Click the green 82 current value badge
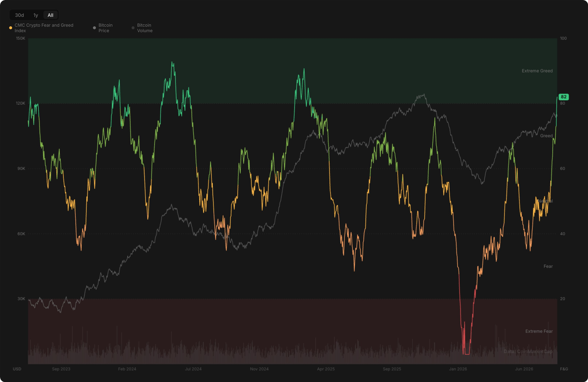588x382 pixels. pyautogui.click(x=563, y=97)
